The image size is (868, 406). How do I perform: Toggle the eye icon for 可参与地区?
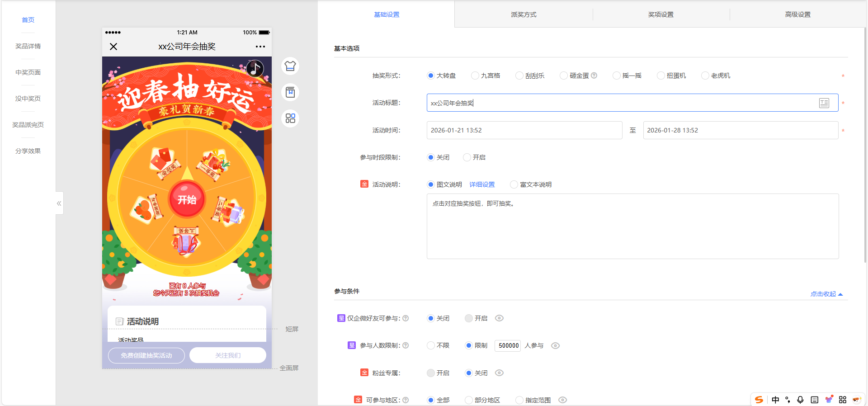tap(562, 400)
